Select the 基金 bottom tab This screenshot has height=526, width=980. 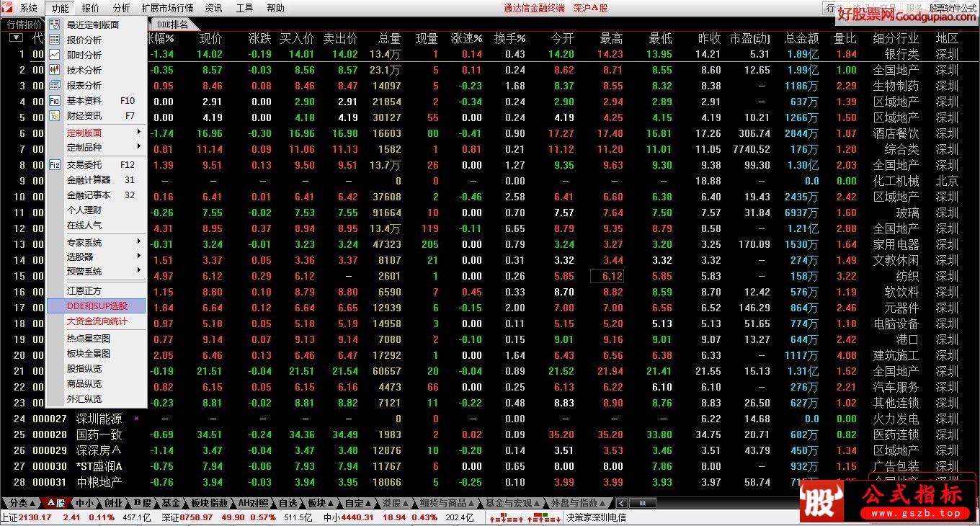tap(171, 503)
